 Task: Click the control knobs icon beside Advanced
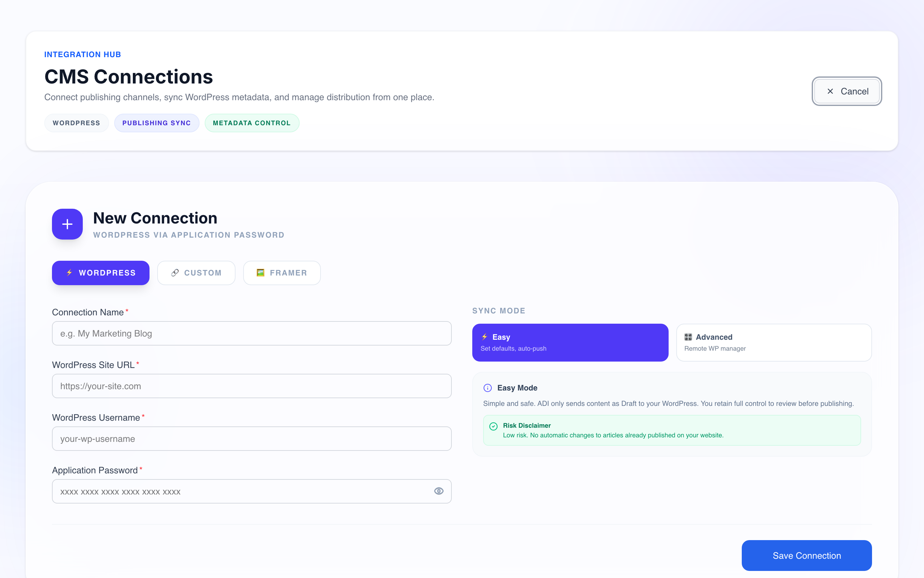pos(688,337)
